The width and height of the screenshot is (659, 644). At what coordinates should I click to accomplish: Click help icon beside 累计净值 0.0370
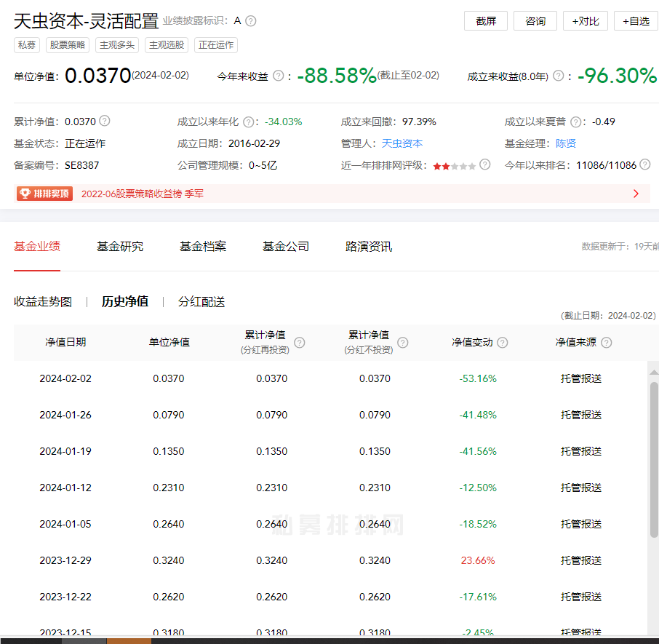[x=105, y=122]
